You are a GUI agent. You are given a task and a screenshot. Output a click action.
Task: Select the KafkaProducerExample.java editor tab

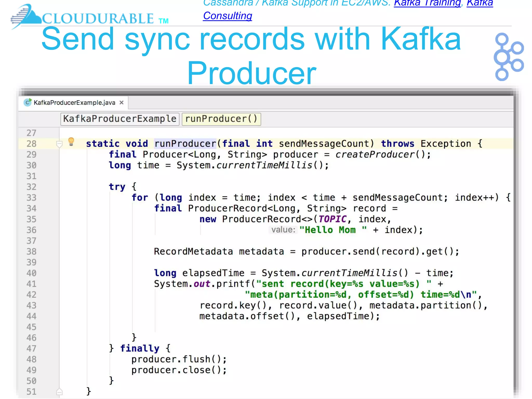pyautogui.click(x=74, y=103)
